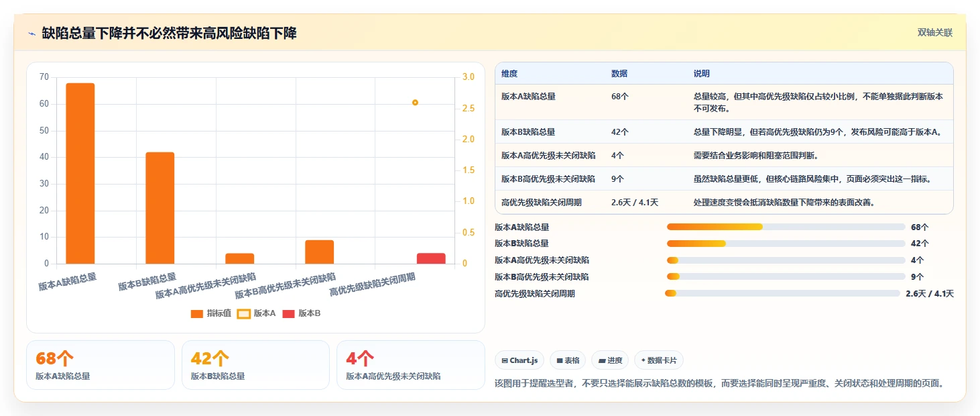Click table cell 版本B高优先级未关闭缺陷
This screenshot has height=416, width=980.
pos(548,179)
